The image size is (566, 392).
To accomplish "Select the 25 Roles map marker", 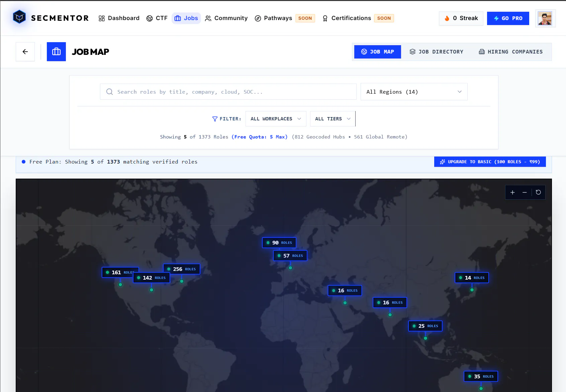I will [x=425, y=326].
